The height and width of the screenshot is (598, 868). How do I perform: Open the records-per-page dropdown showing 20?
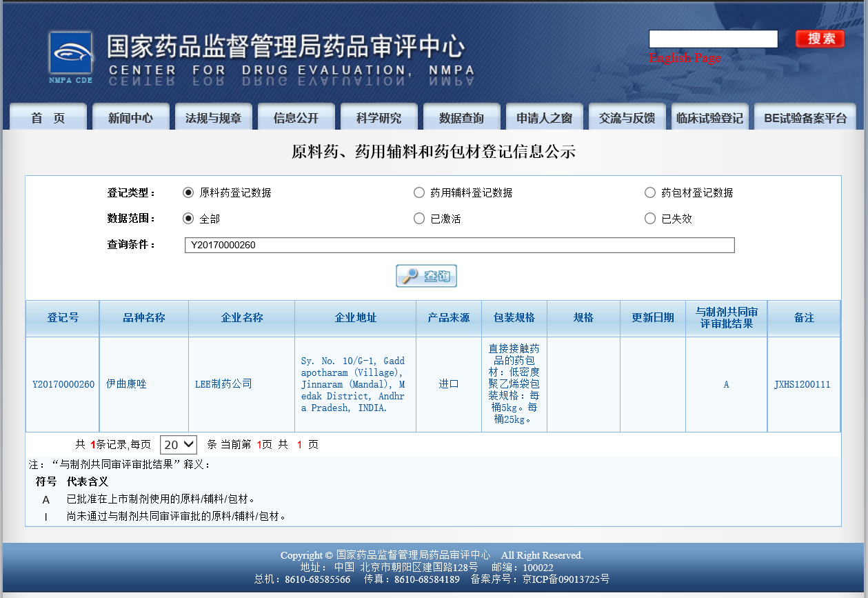[x=178, y=444]
